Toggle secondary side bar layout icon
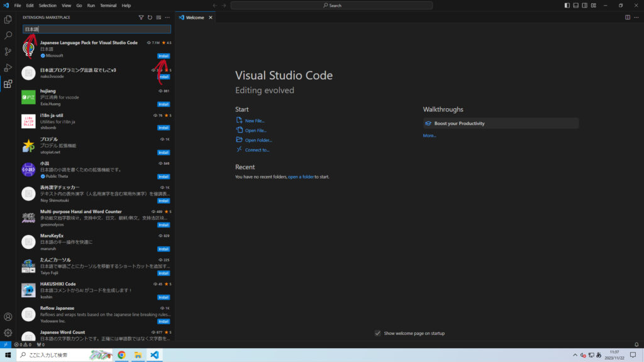644x362 pixels. click(584, 5)
